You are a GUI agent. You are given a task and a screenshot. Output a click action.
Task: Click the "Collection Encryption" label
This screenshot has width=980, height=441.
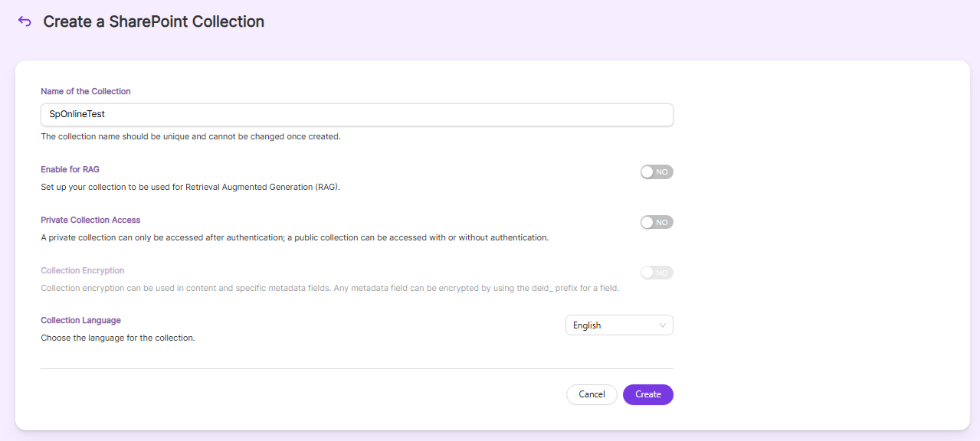83,270
